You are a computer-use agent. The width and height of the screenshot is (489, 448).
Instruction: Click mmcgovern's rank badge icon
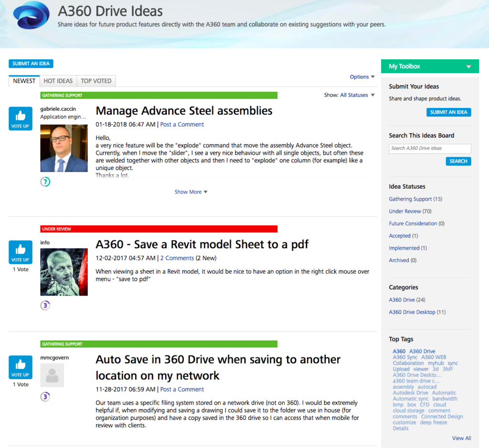(x=45, y=396)
